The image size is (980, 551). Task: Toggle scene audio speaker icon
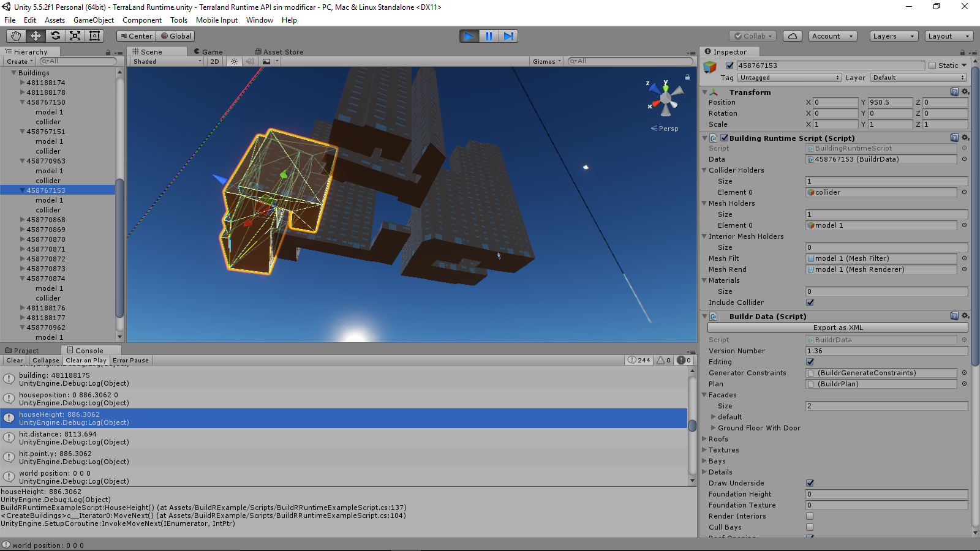pyautogui.click(x=250, y=61)
